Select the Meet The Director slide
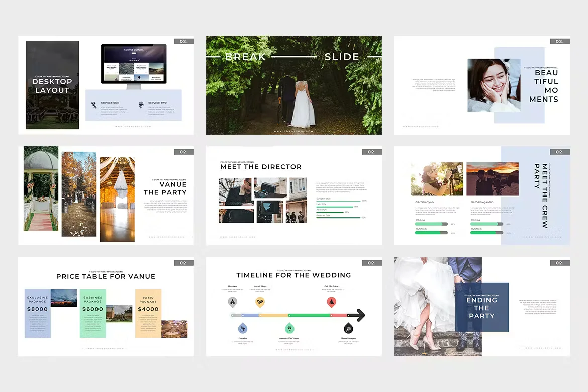The width and height of the screenshot is (588, 392). [294, 195]
